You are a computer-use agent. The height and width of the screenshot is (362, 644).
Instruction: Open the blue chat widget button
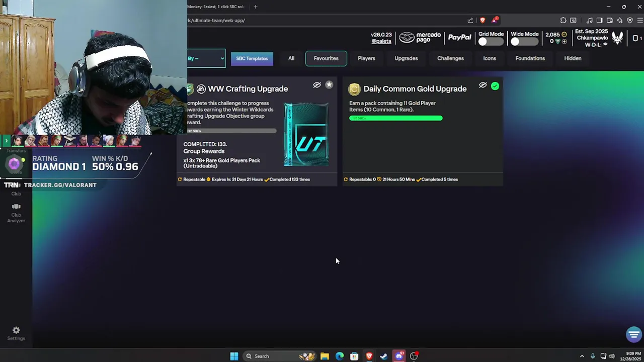(633, 334)
